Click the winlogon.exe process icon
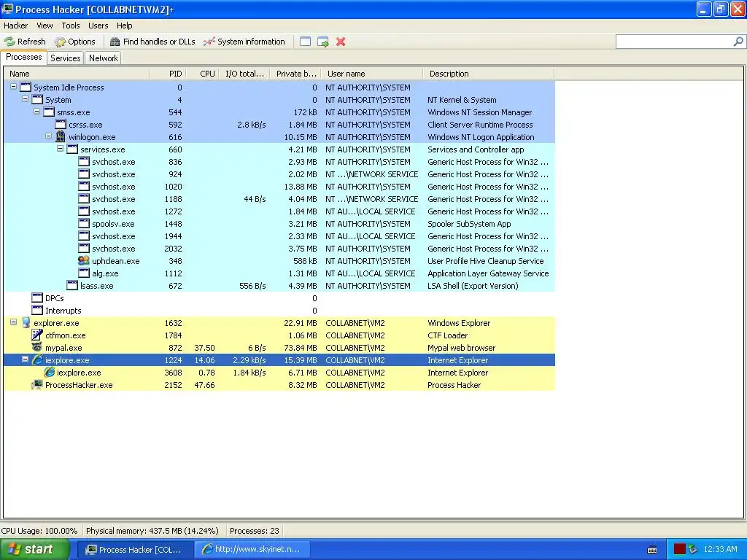 point(61,136)
